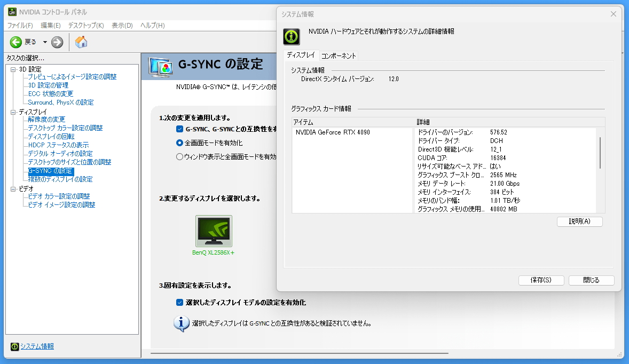The width and height of the screenshot is (629, 364).
Task: Open the ファイル(F) menu
Action: click(20, 25)
